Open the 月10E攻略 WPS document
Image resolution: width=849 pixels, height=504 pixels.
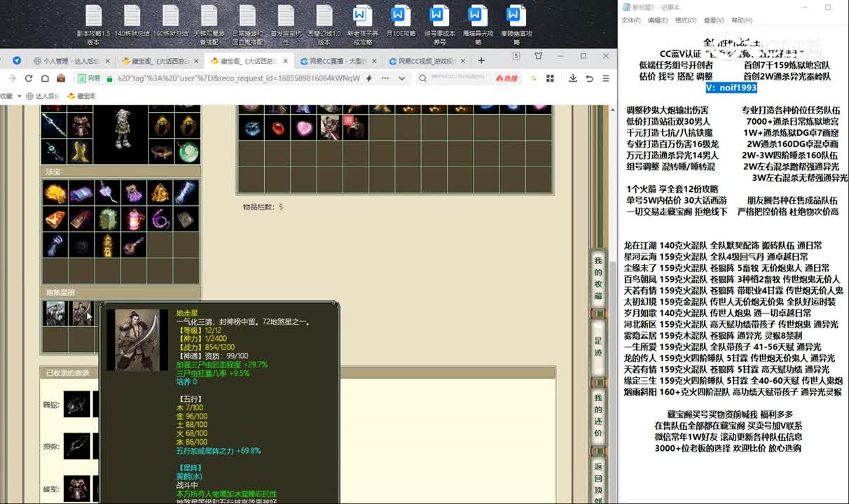point(401,22)
